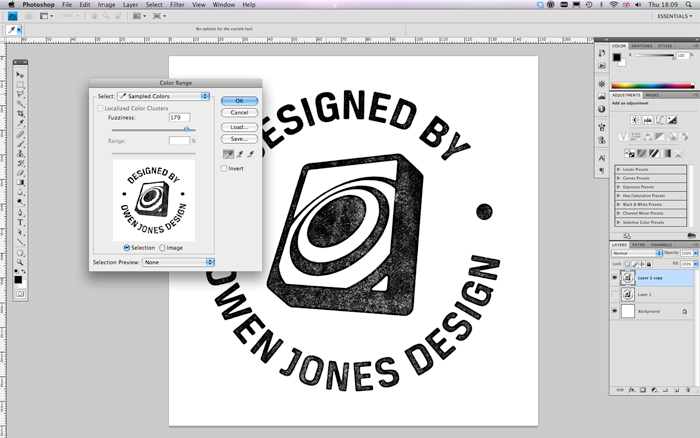
Task: Hide the Background layer
Action: (614, 311)
